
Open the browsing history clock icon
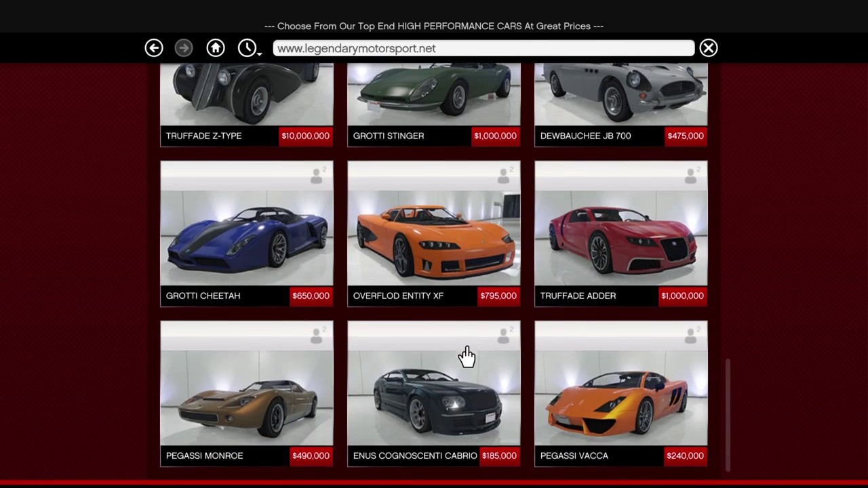tap(248, 47)
